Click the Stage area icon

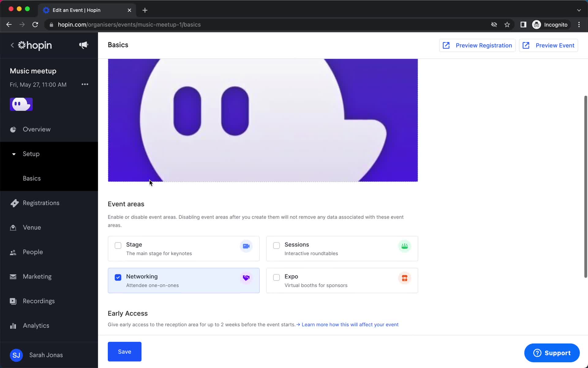pyautogui.click(x=246, y=246)
